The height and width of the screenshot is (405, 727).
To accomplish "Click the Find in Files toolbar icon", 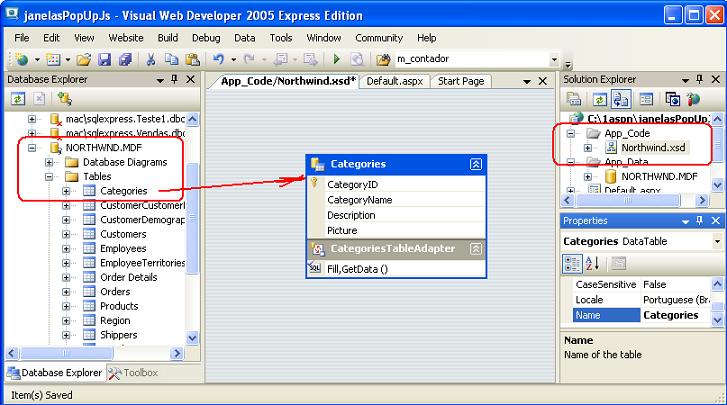I will [383, 59].
